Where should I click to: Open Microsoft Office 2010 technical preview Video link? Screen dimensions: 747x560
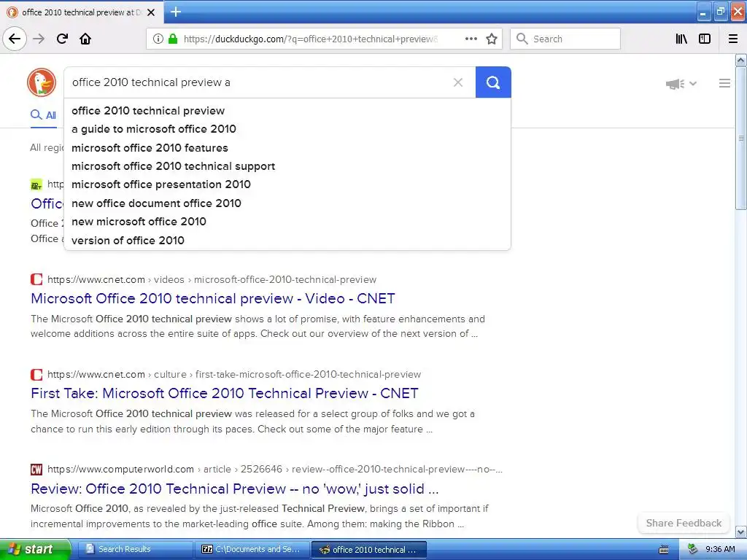click(213, 298)
